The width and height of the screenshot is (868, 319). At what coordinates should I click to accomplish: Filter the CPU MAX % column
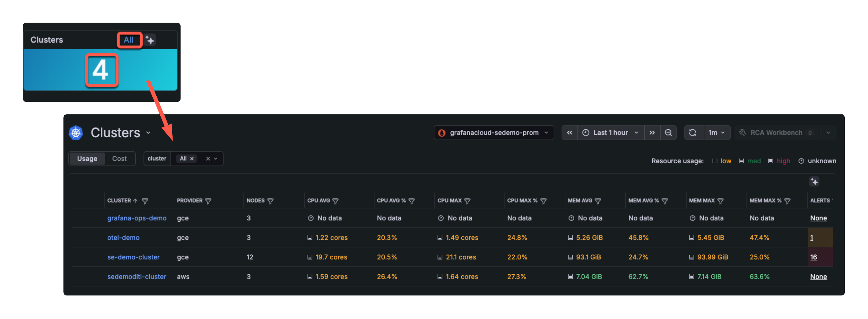pyautogui.click(x=543, y=201)
